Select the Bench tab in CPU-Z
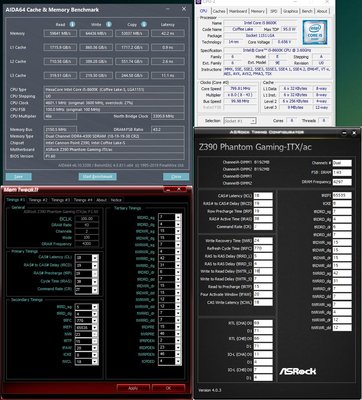Viewport: 362px width, 400px height. click(307, 11)
